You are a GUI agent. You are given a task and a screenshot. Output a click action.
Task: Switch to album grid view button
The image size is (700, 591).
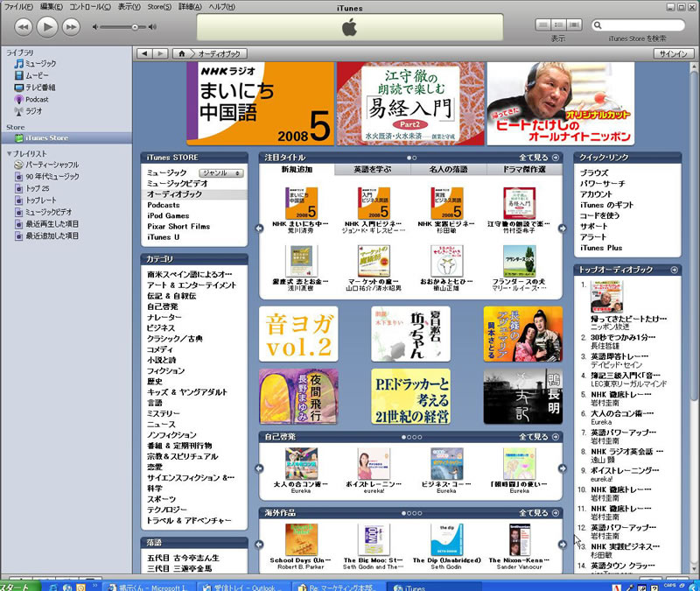[x=558, y=25]
